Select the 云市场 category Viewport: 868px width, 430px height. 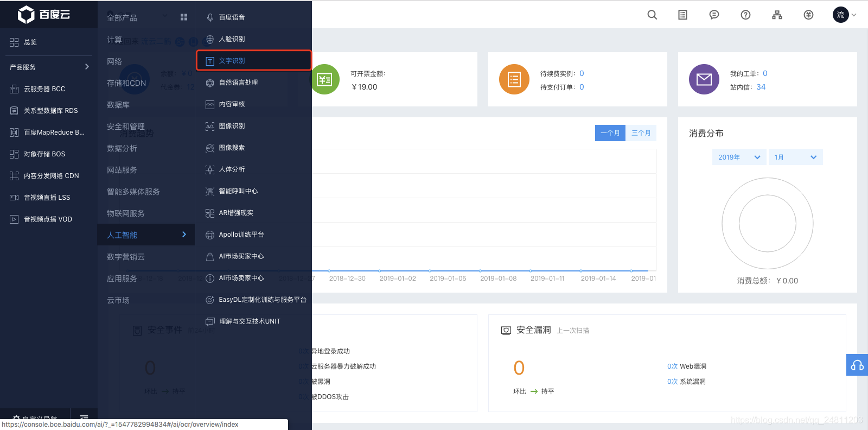(146, 300)
